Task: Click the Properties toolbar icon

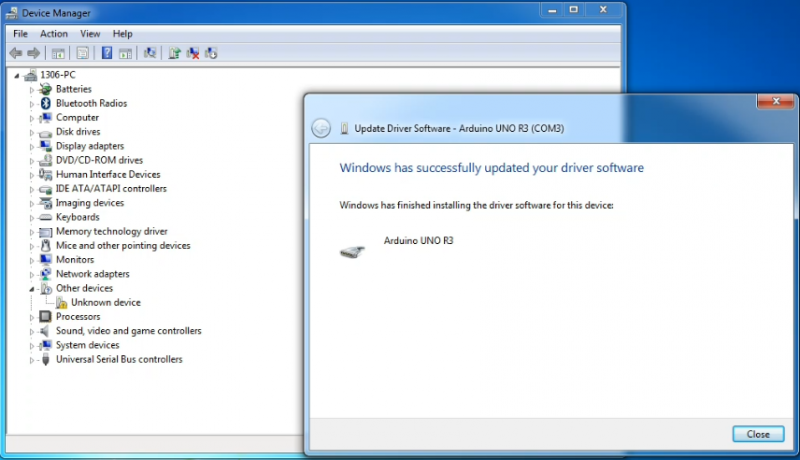Action: (83, 53)
